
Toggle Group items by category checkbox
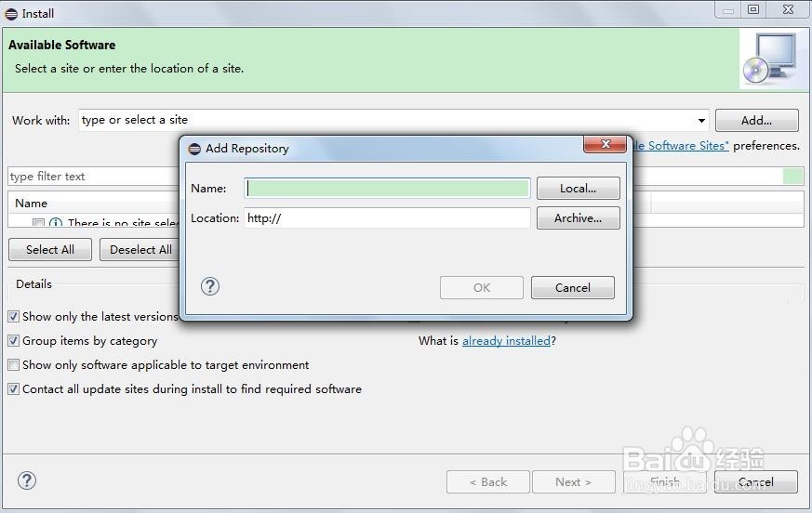14,341
